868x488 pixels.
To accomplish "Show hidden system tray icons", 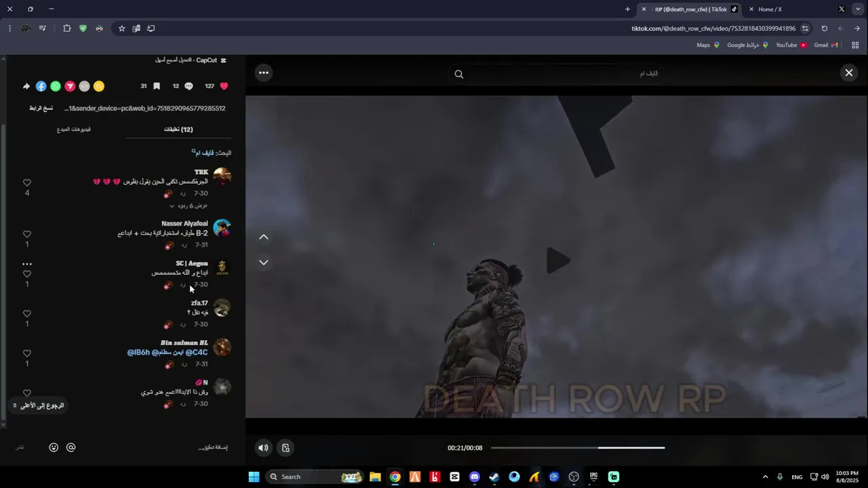I will [x=766, y=476].
